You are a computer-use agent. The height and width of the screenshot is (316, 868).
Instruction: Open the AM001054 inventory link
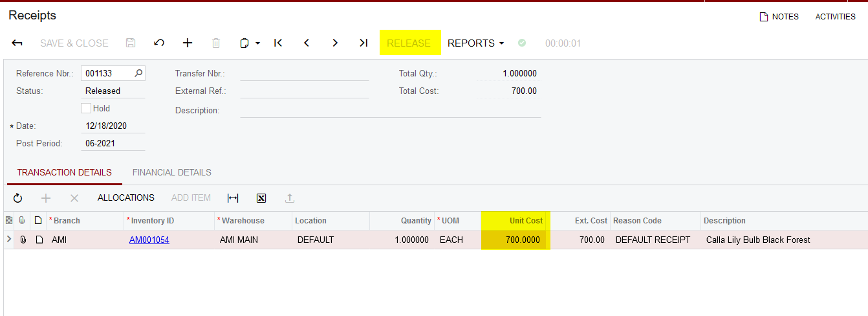click(149, 240)
